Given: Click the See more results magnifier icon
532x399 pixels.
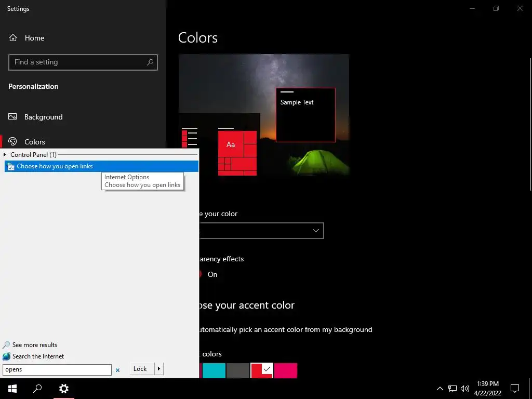Looking at the screenshot, I should click(x=6, y=345).
